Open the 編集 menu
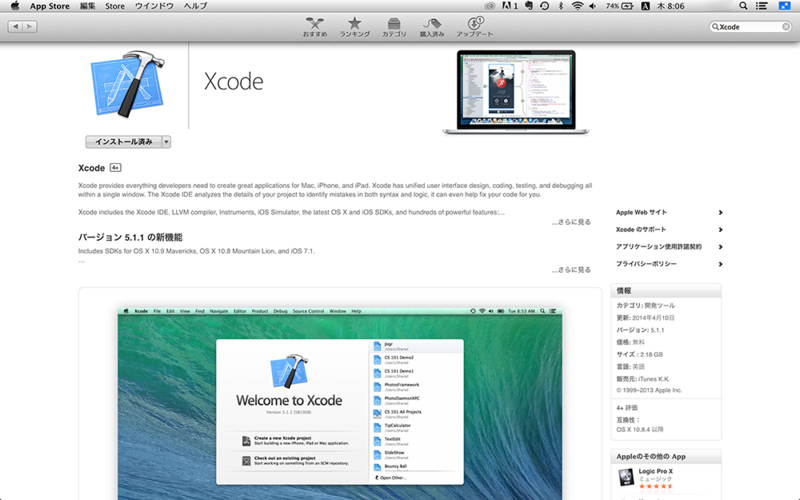 [x=88, y=6]
